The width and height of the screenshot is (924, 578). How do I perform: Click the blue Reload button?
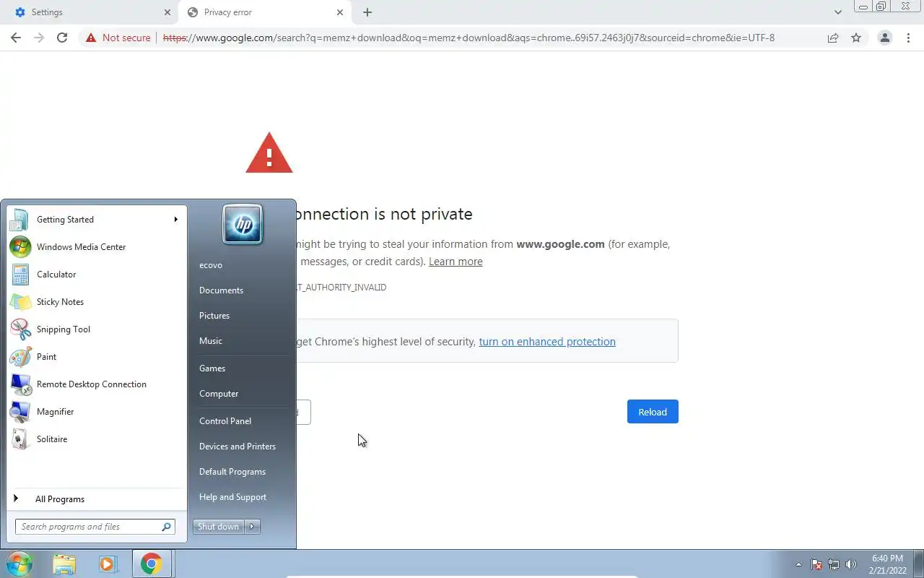coord(653,412)
